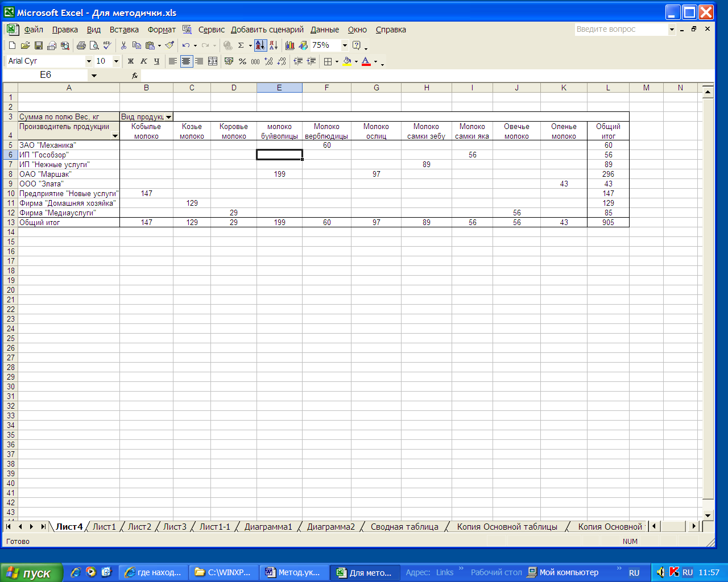
Task: Sort ascending with the A-Z icon
Action: [x=260, y=45]
